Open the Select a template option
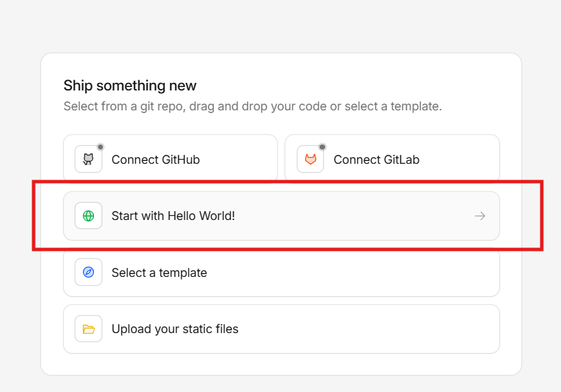Screen dimensions: 561x392 coord(281,272)
